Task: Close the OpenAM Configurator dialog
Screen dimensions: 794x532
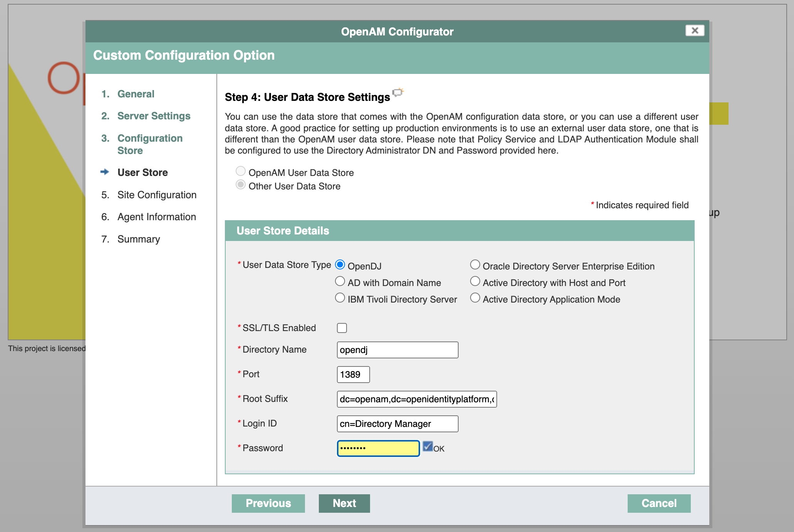Action: [x=695, y=30]
